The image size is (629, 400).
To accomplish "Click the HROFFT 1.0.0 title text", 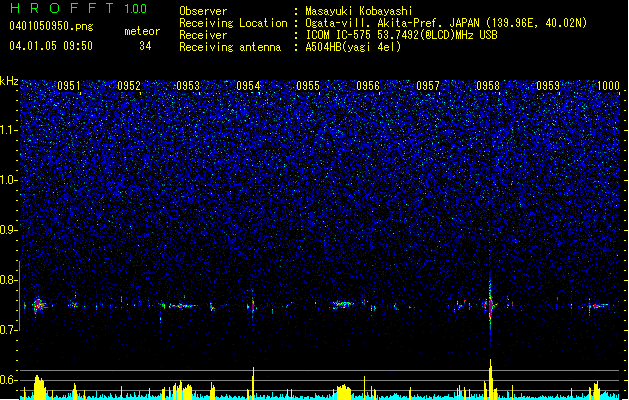I will pos(79,8).
